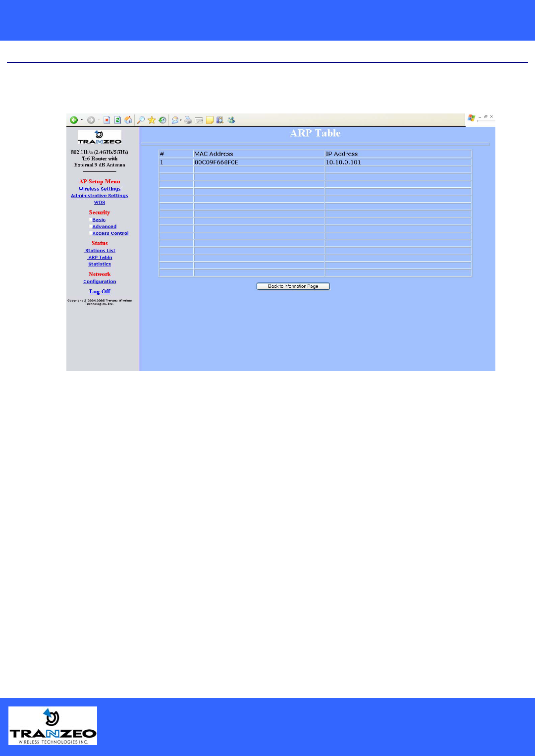Click the Messenger people icon
Image resolution: width=535 pixels, height=756 pixels.
coord(231,120)
